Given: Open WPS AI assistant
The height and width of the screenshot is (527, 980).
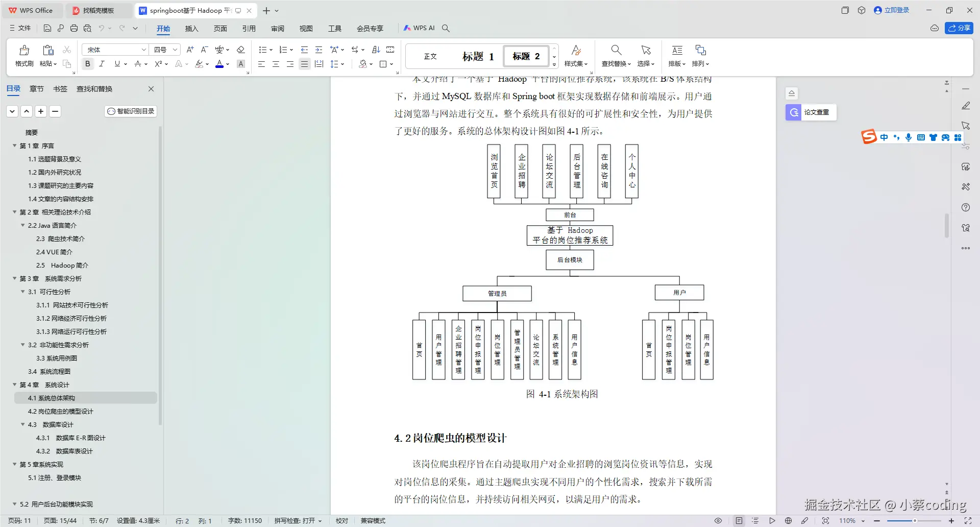Looking at the screenshot, I should (419, 28).
